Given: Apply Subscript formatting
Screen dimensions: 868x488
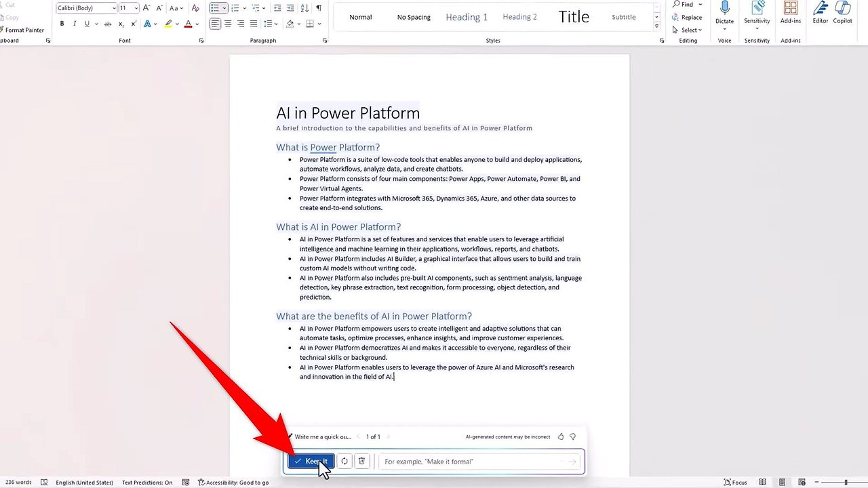Looking at the screenshot, I should (x=121, y=24).
